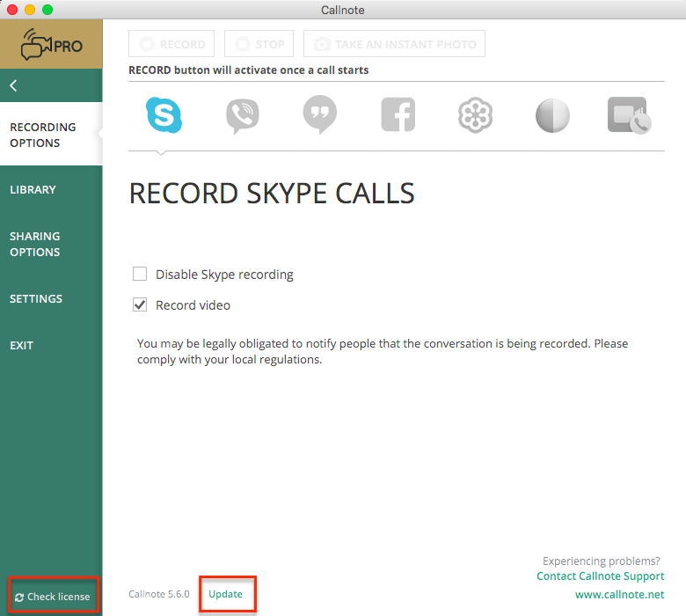Visit www.callnote.net link
686x616 pixels.
[619, 595]
